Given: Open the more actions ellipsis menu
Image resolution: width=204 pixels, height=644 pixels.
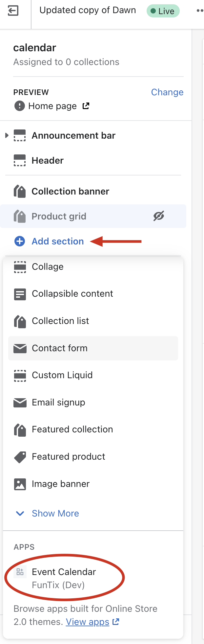Looking at the screenshot, I should point(199,11).
